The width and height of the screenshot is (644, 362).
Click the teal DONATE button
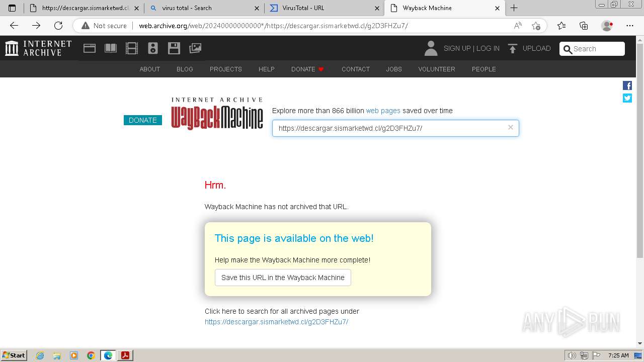[x=143, y=120]
